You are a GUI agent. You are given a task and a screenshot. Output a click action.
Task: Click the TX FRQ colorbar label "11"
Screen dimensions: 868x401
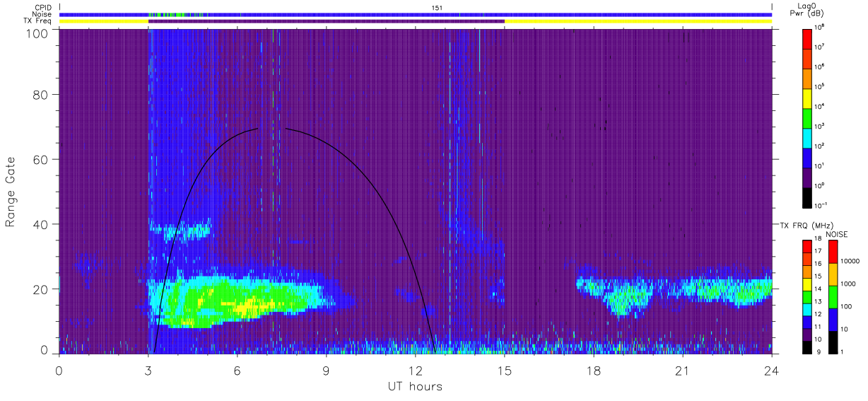click(819, 327)
